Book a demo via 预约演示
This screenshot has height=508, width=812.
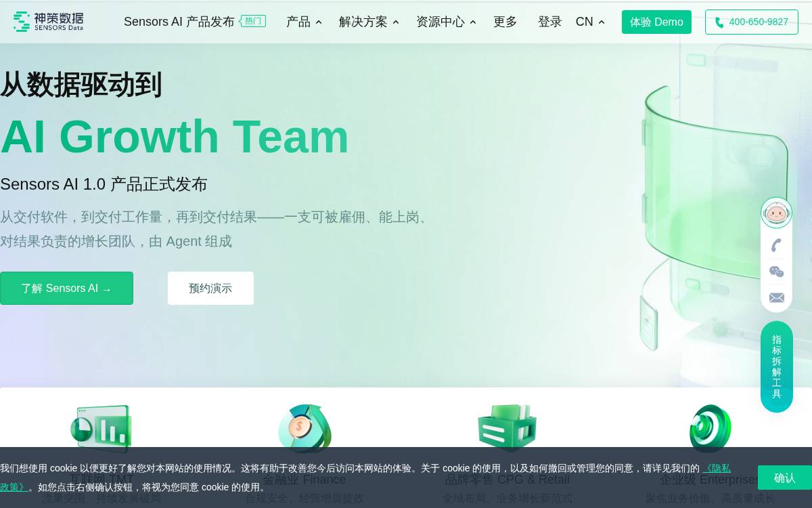coord(210,288)
